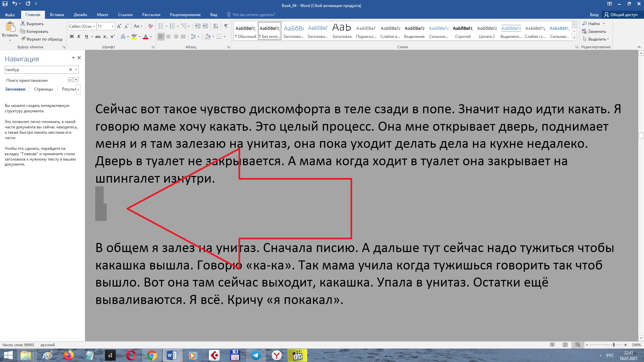This screenshot has height=362, width=644.
Task: Switch to read mode view icon
Action: [x=552, y=345]
